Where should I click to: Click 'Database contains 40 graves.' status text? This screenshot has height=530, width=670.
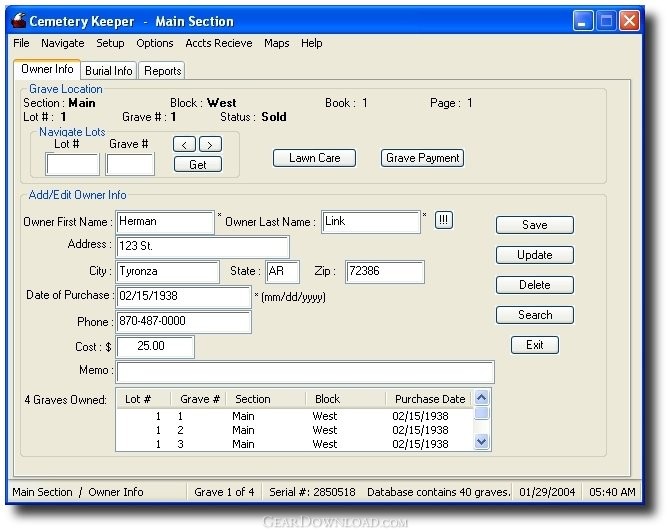[x=438, y=492]
